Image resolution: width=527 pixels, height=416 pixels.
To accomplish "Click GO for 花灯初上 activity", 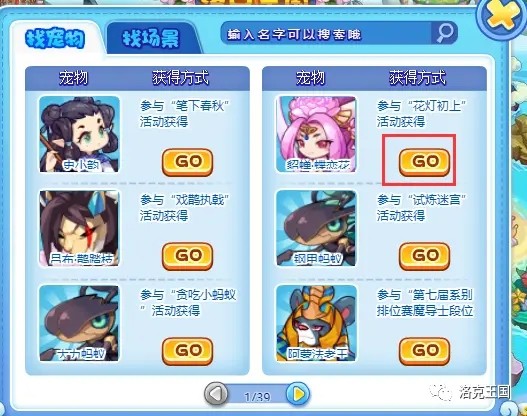I will tap(424, 162).
